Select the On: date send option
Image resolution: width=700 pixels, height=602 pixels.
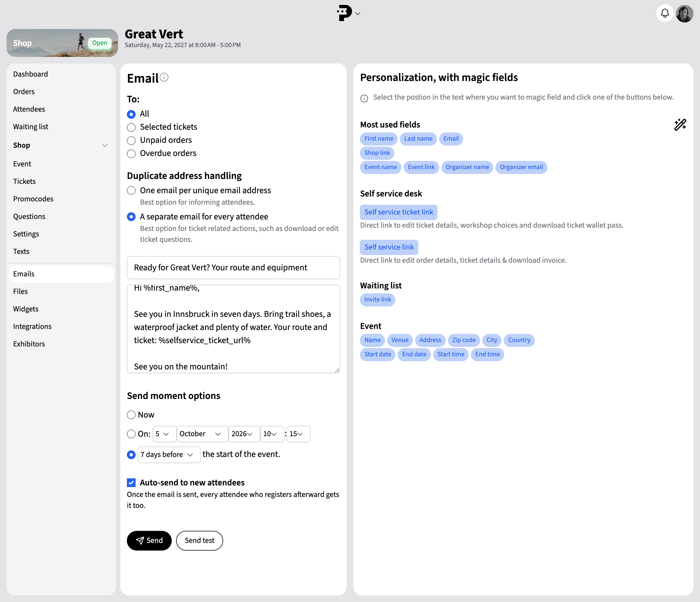pos(132,434)
